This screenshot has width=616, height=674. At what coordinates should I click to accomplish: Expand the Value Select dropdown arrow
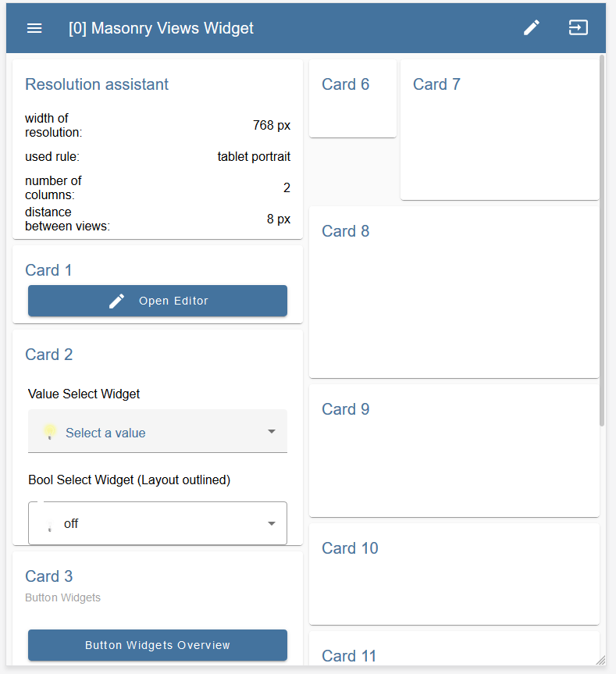tap(272, 432)
